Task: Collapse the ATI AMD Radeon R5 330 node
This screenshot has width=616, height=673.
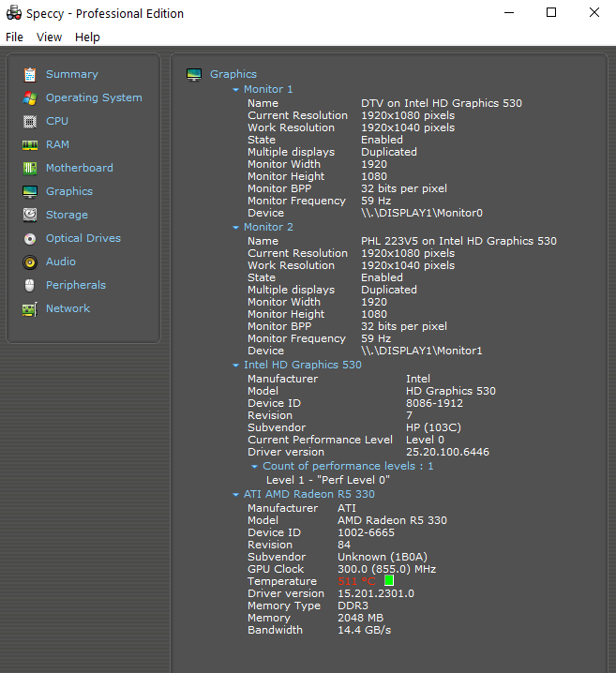Action: (x=236, y=495)
